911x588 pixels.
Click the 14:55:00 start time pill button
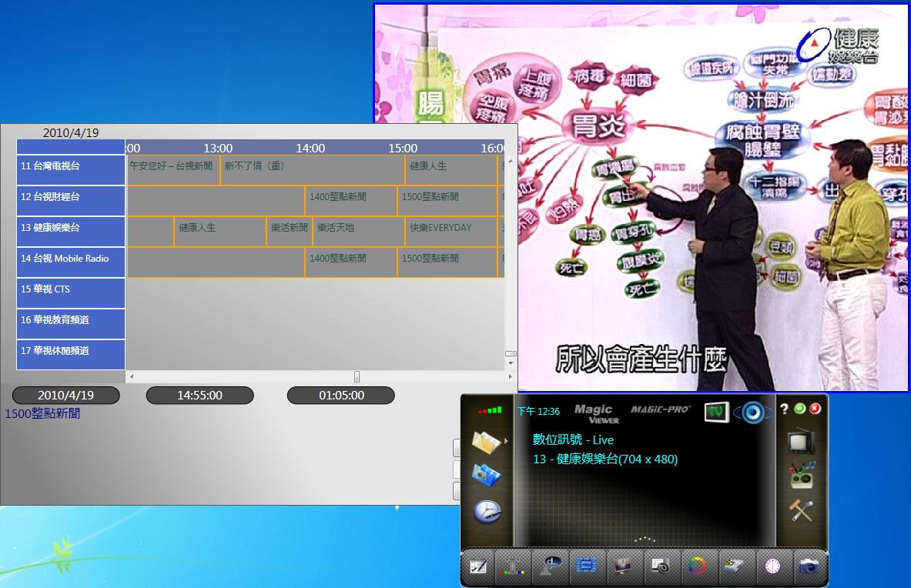click(200, 396)
